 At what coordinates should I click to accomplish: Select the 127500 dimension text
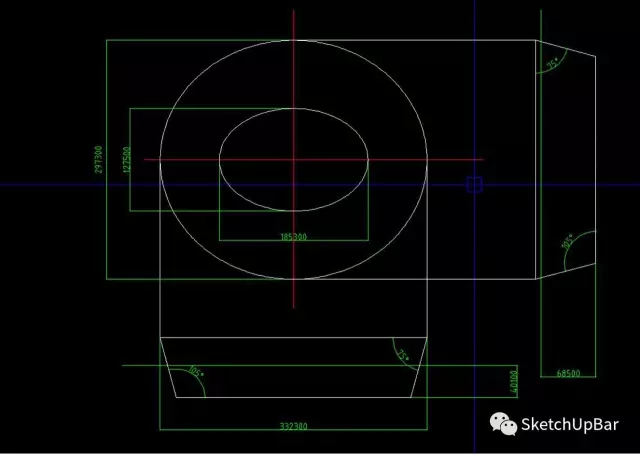127,160
